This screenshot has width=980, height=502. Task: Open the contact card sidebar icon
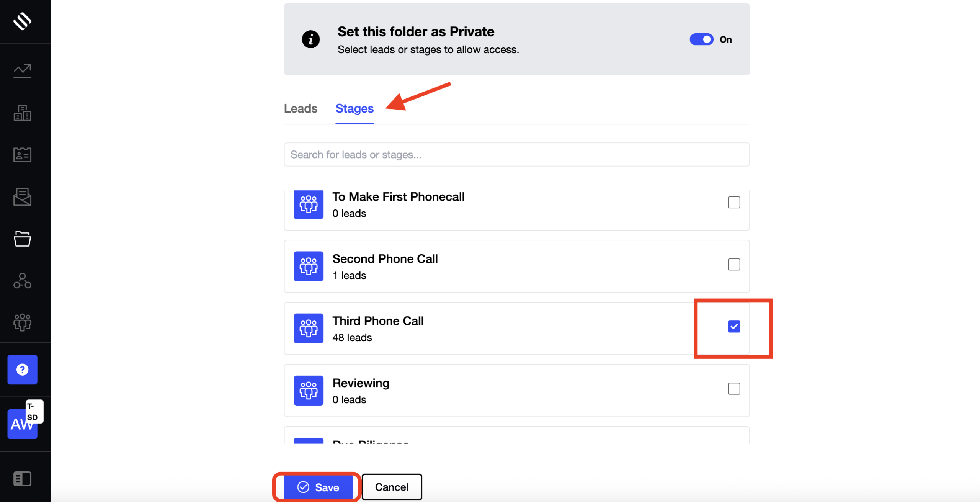coord(22,155)
